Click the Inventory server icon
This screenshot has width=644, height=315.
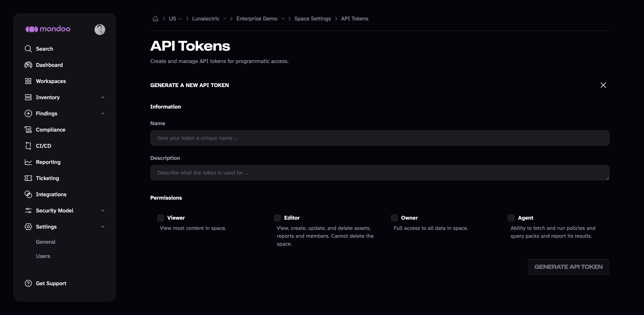[x=28, y=97]
